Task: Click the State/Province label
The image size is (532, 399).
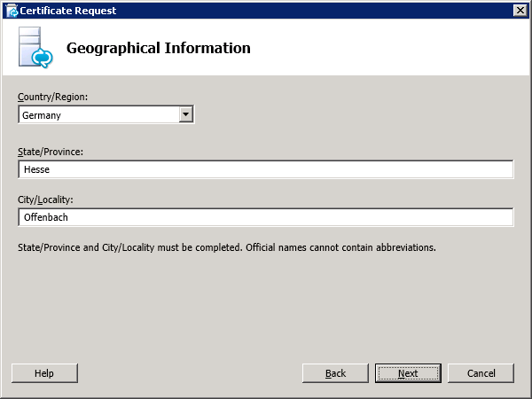Action: (x=51, y=152)
